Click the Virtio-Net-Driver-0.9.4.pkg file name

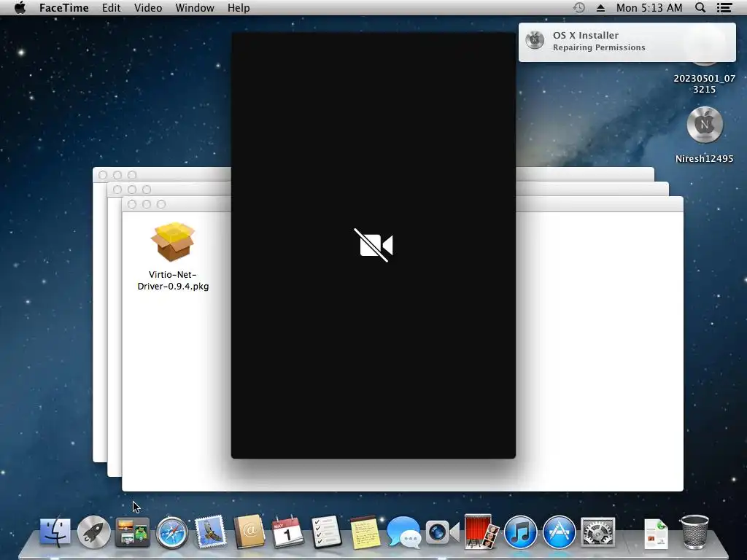[173, 281]
